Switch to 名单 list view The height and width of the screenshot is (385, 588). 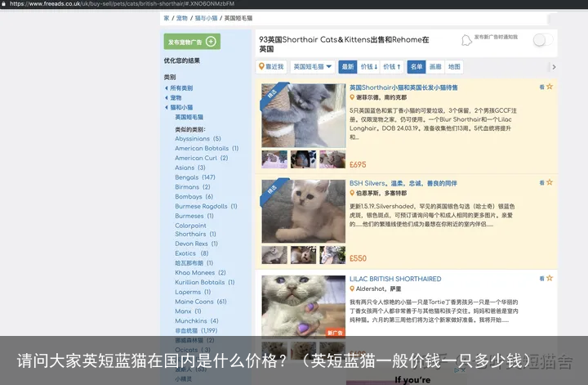coord(416,67)
